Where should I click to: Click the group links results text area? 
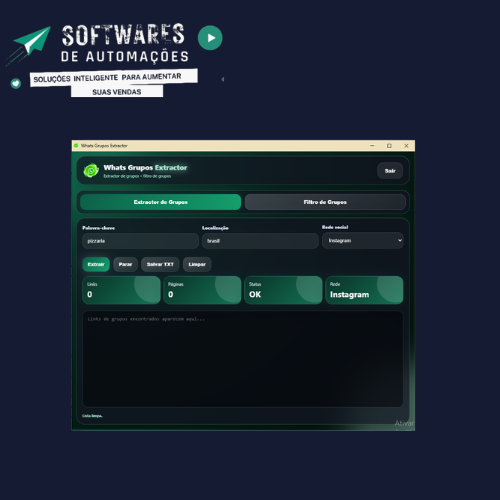tap(243, 359)
